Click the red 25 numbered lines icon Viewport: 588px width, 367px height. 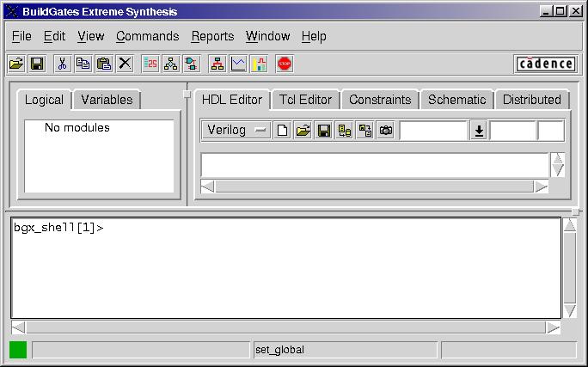point(150,64)
